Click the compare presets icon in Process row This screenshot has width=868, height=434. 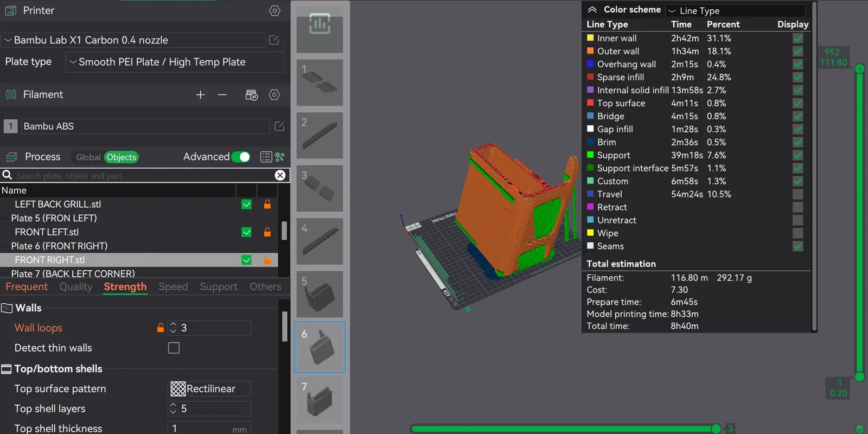(x=280, y=157)
